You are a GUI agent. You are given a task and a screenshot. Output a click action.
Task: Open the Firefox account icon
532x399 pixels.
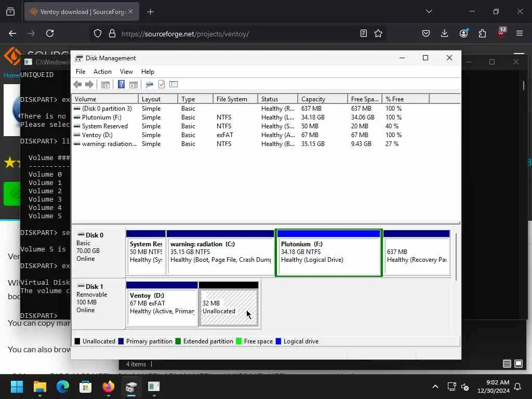point(464,34)
